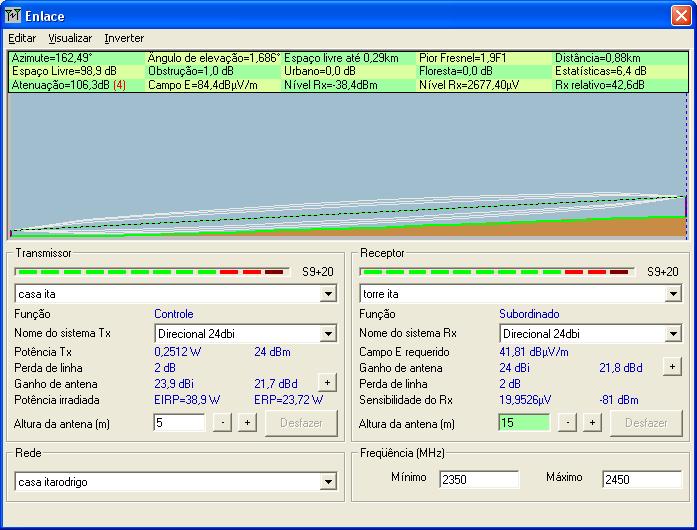Expand the Nome do sistema Tx dropdown
Viewport: 697px width, 530px height.
[x=328, y=334]
